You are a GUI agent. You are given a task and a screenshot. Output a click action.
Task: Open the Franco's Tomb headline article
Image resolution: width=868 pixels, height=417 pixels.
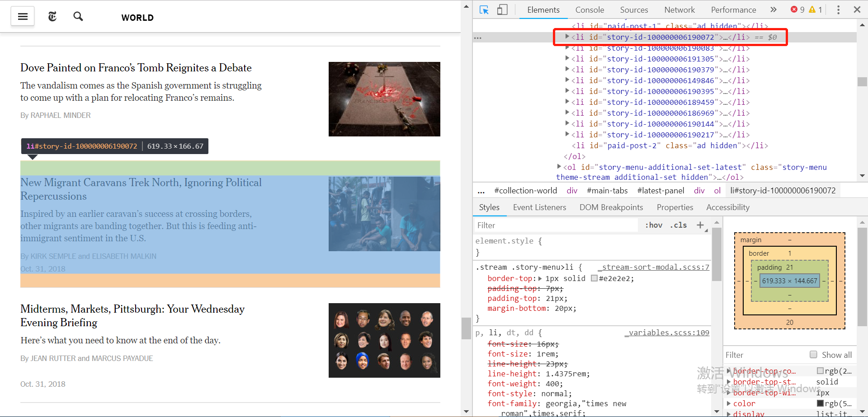coord(136,68)
